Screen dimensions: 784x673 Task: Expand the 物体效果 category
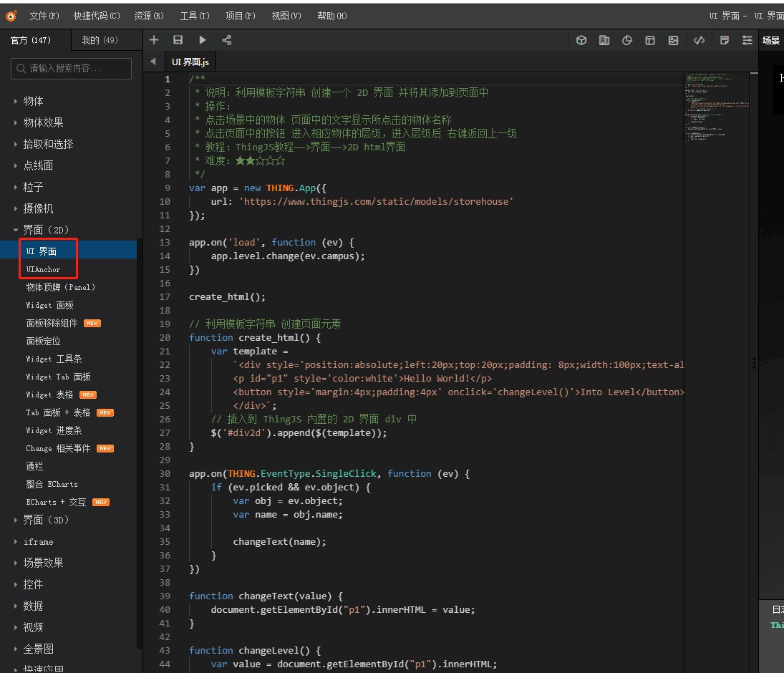[43, 122]
